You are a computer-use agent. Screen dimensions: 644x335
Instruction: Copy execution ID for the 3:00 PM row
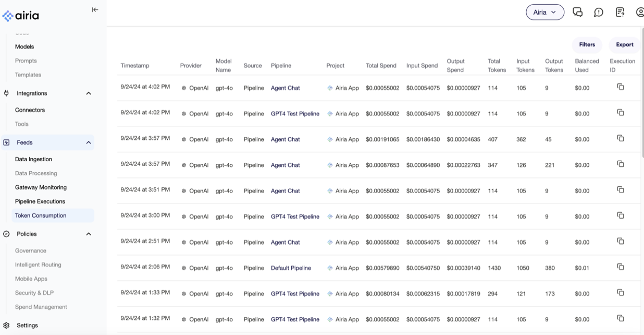(621, 216)
